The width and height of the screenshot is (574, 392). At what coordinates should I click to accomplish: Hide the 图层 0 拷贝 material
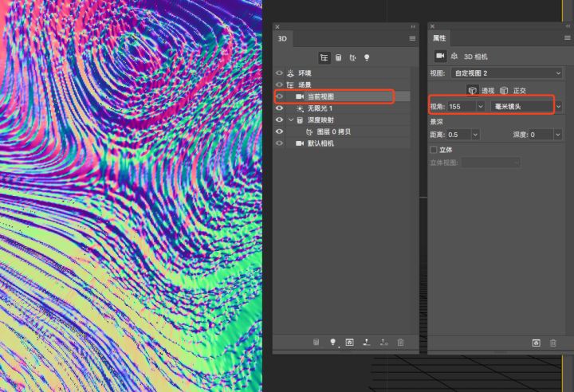coord(279,131)
